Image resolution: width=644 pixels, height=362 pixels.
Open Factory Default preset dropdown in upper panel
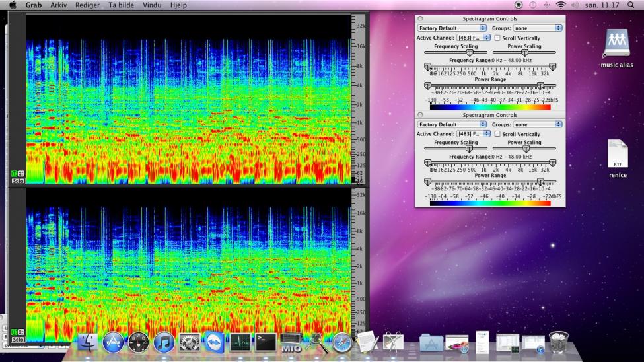click(x=452, y=28)
